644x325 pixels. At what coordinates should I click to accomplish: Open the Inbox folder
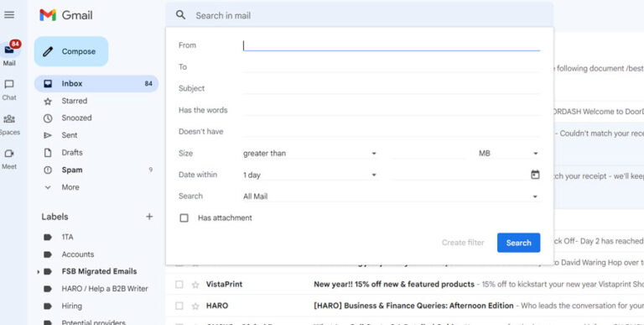click(x=96, y=83)
